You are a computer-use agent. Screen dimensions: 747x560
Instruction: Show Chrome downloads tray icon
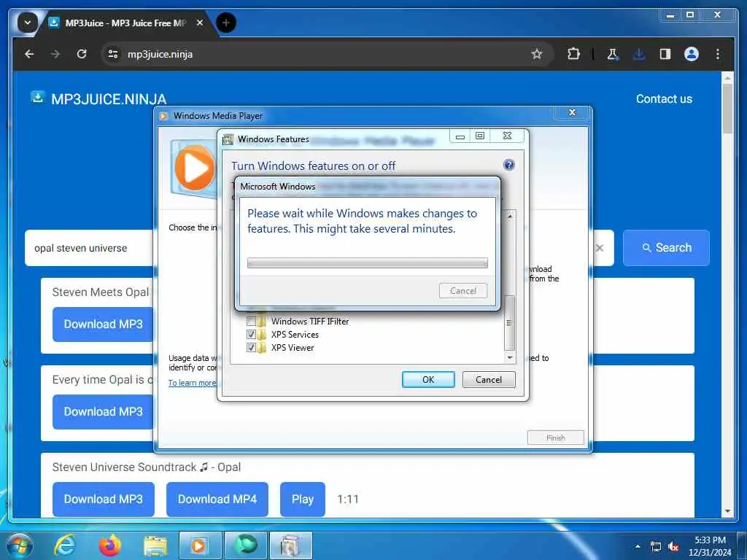[x=639, y=54]
